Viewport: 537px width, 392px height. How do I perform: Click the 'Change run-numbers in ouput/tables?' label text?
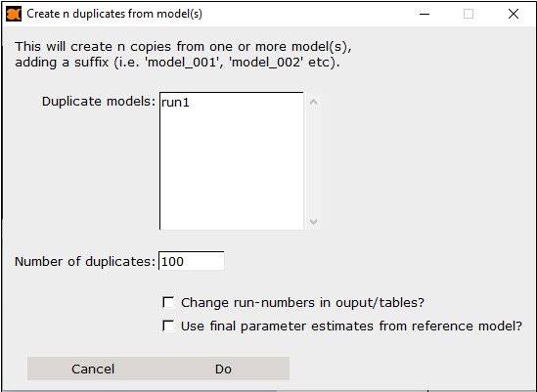[x=302, y=303]
